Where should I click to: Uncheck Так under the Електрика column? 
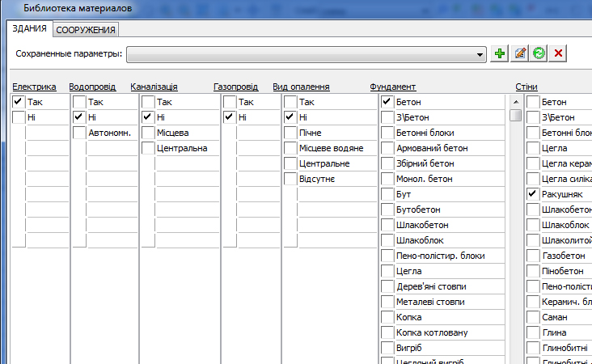(19, 103)
